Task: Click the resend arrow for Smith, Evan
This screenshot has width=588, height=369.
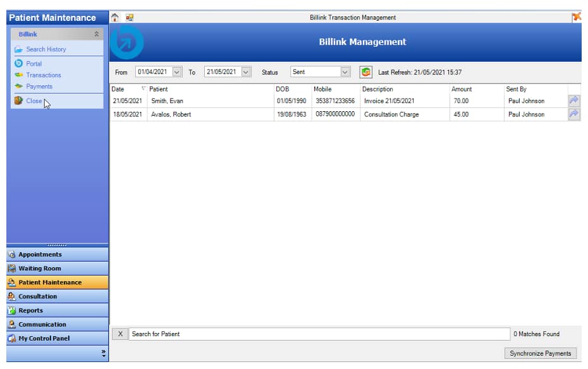Action: pyautogui.click(x=574, y=101)
